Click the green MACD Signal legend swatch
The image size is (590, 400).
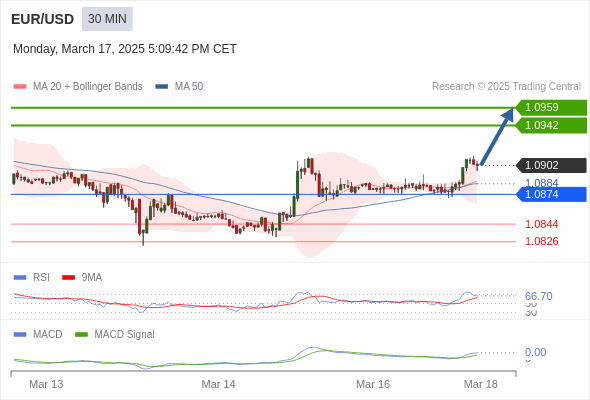81,335
